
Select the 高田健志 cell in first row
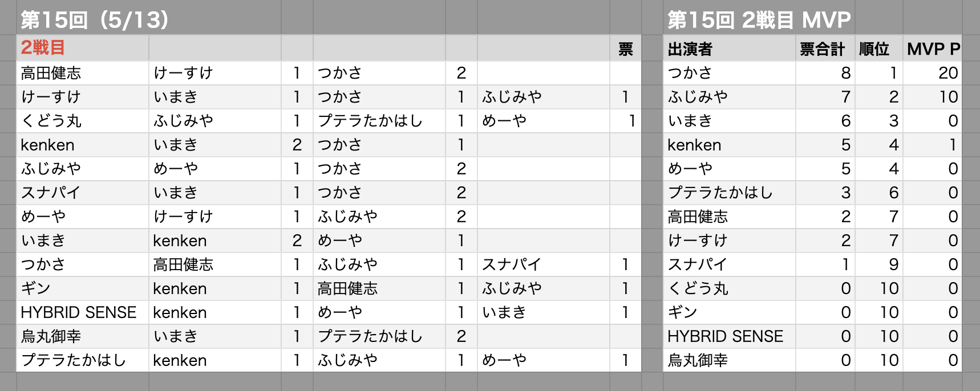(51, 73)
